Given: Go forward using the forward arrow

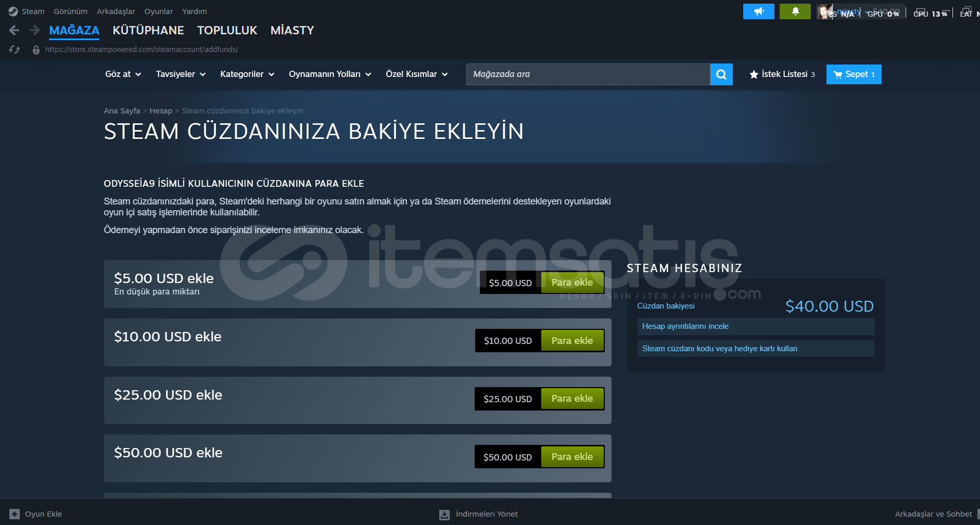Looking at the screenshot, I should (35, 30).
